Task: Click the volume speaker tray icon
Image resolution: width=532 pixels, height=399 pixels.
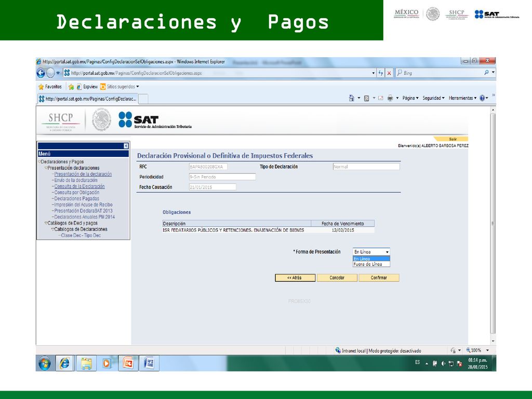Action: pyautogui.click(x=443, y=363)
